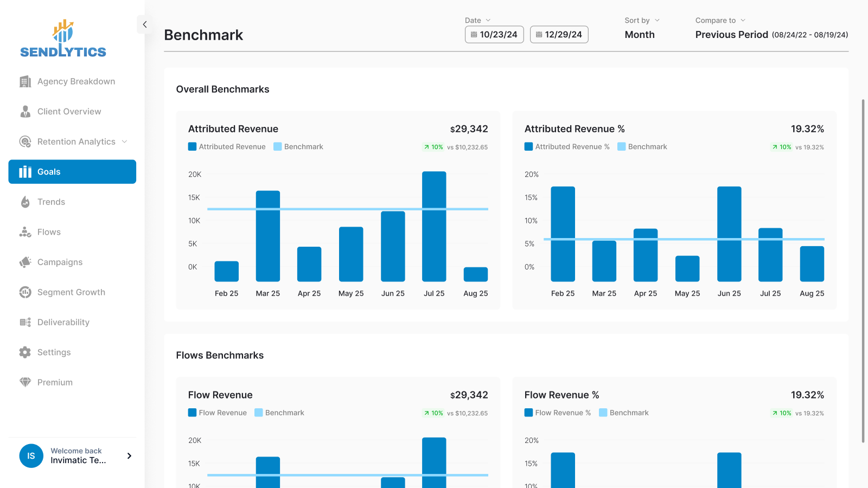Expand the Retention Analytics chevron
This screenshot has height=488, width=868.
(125, 142)
